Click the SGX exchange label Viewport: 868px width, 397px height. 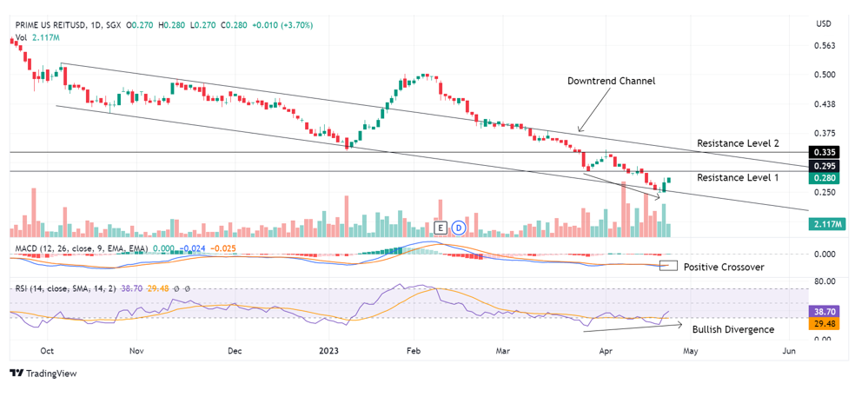(112, 25)
